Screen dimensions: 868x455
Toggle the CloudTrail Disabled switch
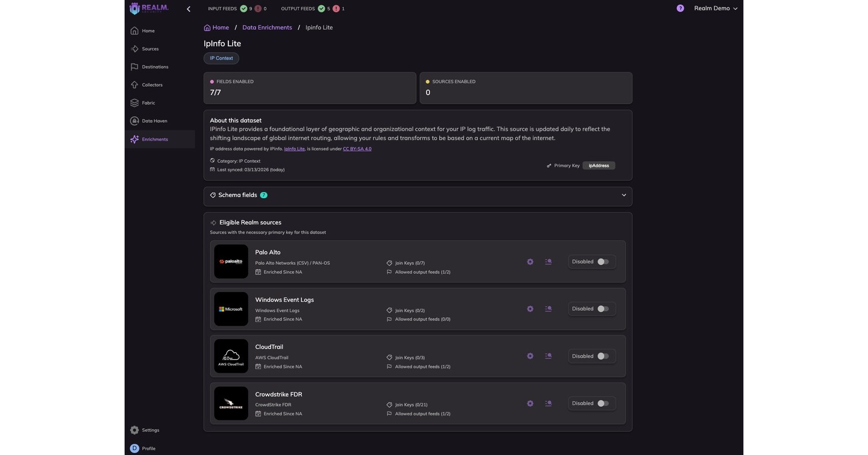click(603, 356)
